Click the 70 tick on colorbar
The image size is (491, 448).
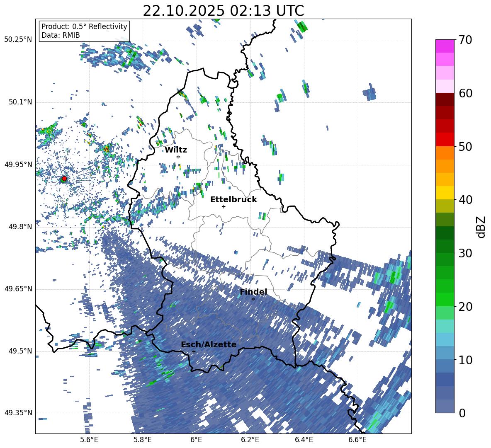(x=465, y=40)
